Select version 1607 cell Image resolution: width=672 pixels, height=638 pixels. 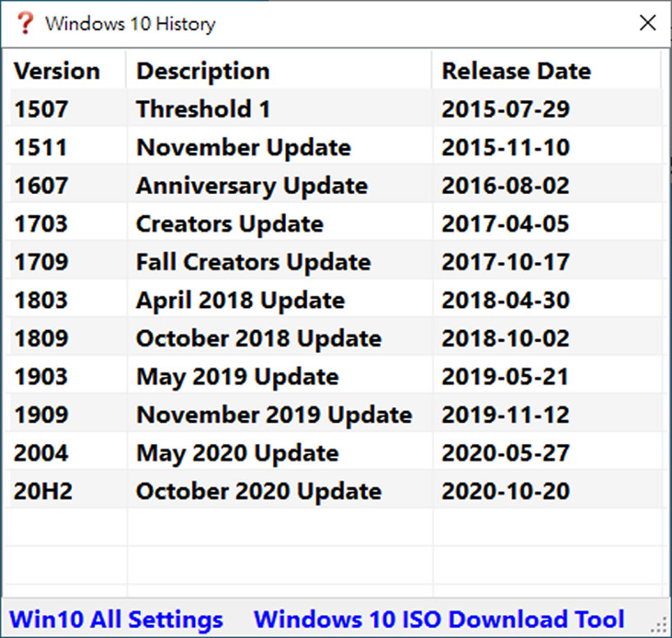click(41, 185)
